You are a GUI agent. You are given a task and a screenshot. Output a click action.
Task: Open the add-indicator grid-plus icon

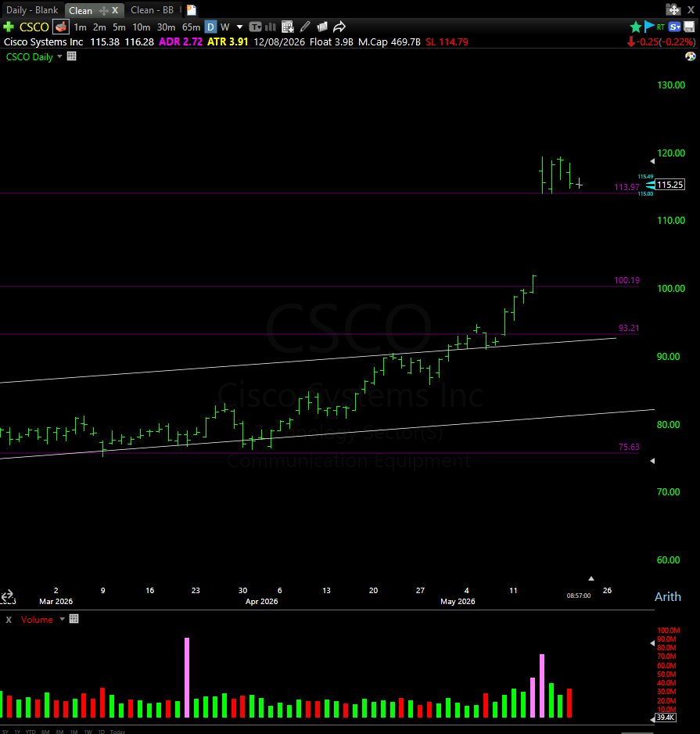coord(288,27)
